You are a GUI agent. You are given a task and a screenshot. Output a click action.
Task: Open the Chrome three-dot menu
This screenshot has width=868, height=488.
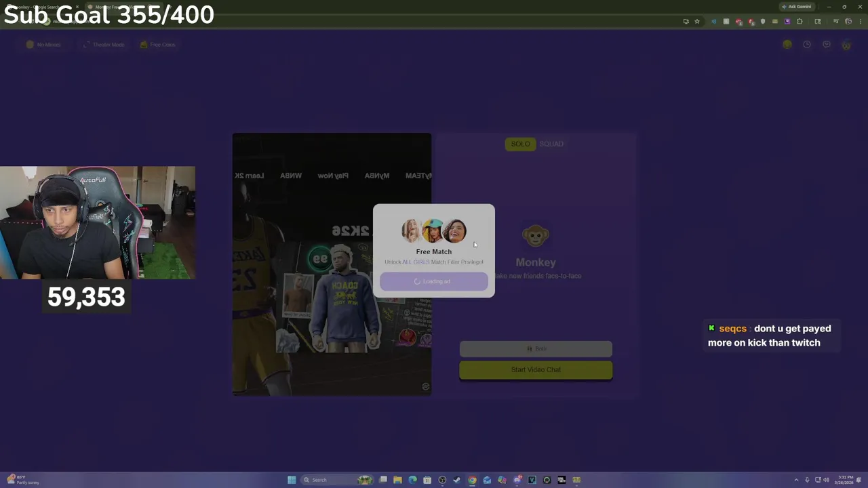point(861,22)
